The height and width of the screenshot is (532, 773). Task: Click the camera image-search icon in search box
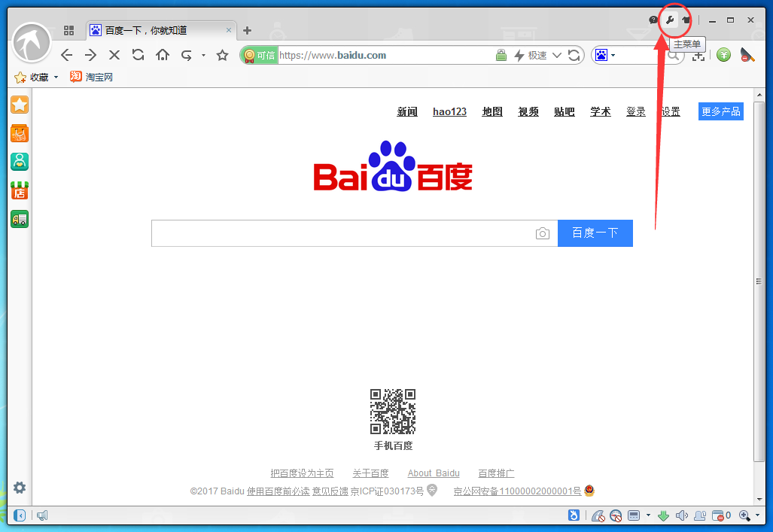pos(543,233)
